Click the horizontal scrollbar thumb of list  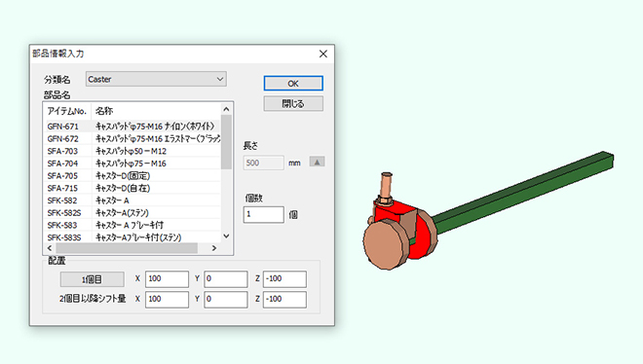click(127, 248)
